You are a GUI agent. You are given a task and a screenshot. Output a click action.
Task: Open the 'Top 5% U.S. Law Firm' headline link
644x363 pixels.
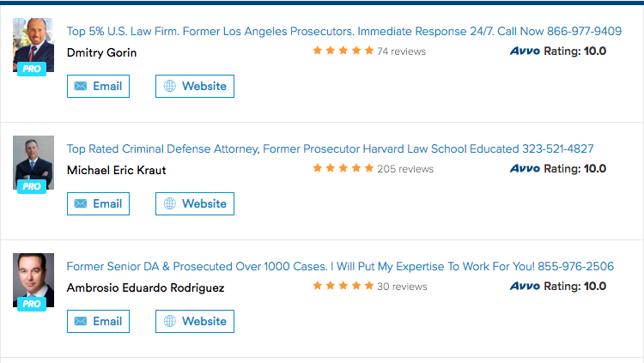(344, 31)
